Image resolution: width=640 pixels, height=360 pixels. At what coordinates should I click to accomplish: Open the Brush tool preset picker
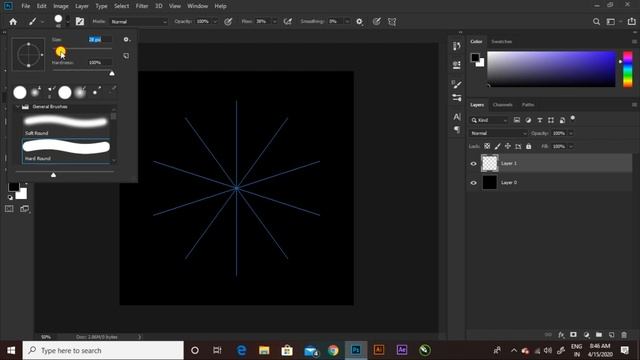(x=35, y=22)
